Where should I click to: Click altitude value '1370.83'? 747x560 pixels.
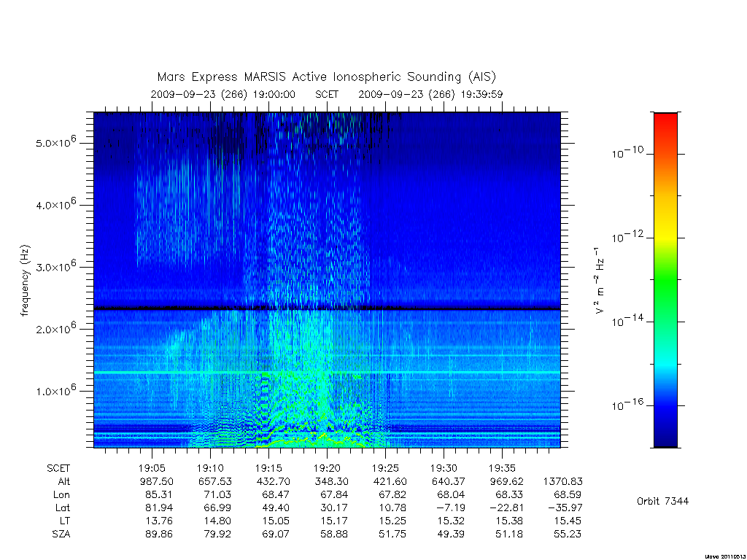click(x=562, y=481)
